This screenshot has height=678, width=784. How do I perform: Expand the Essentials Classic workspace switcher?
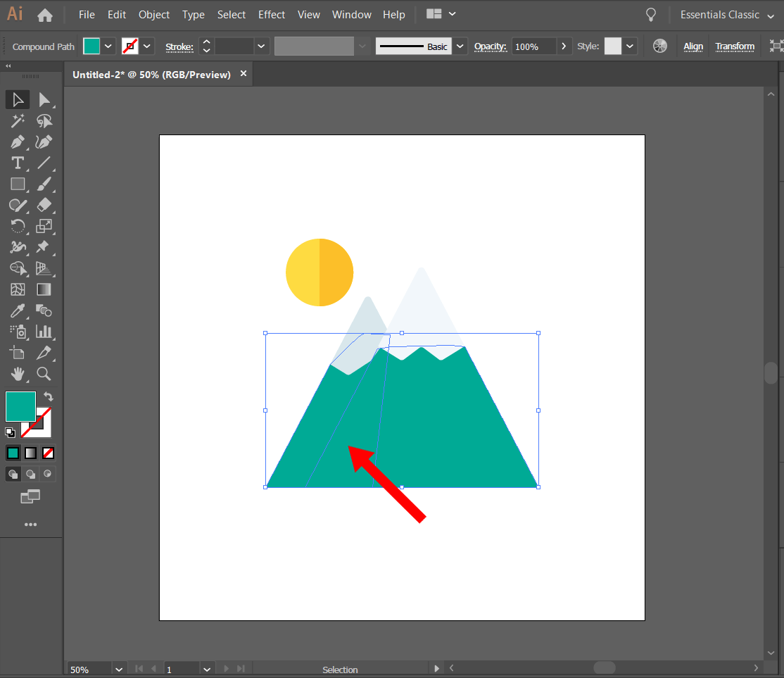[x=771, y=15]
